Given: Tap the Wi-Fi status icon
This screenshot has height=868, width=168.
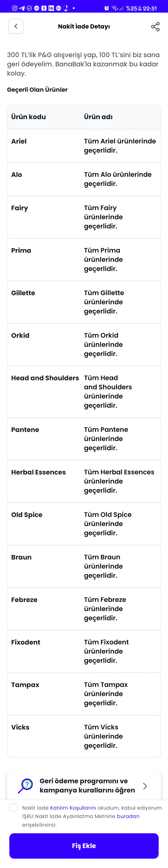Looking at the screenshot, I should point(115,8).
